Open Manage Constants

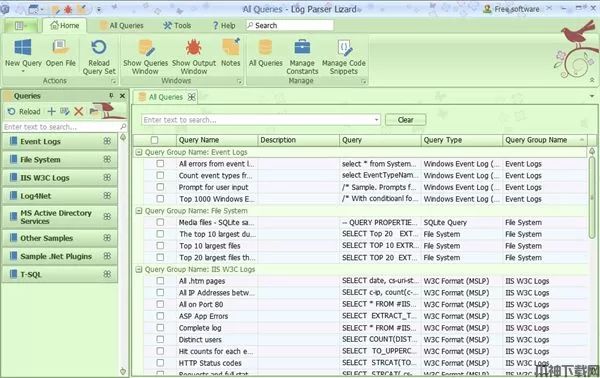(x=302, y=57)
